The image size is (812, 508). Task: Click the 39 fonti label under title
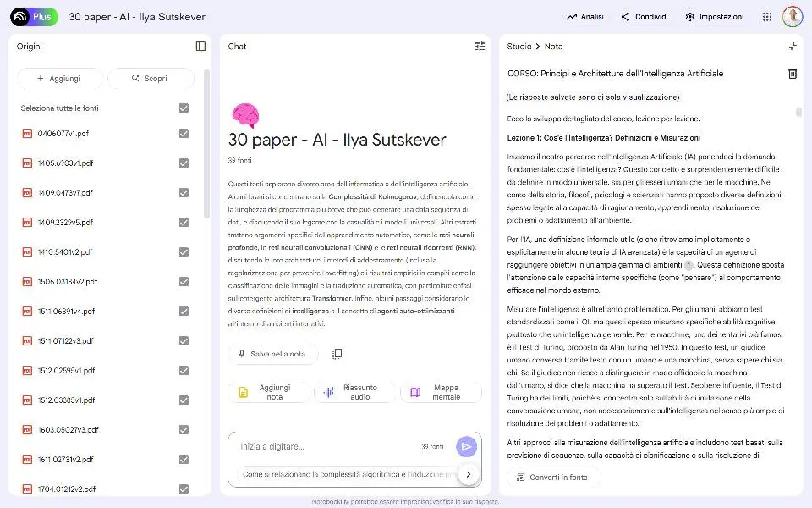tap(239, 160)
